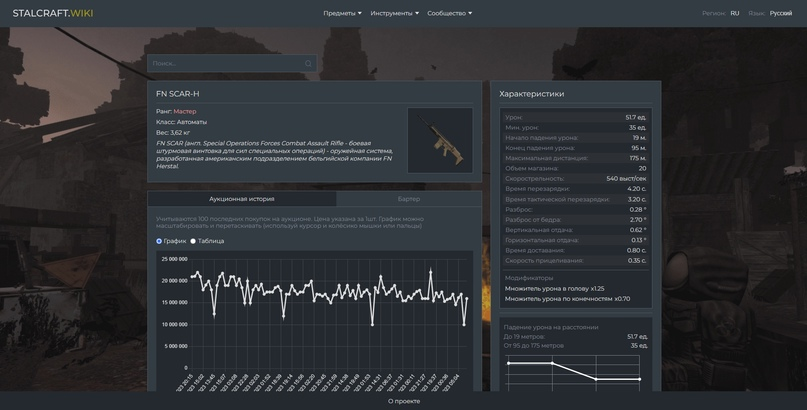Switch to Аукционная история tab
807x410 pixels.
click(x=241, y=199)
